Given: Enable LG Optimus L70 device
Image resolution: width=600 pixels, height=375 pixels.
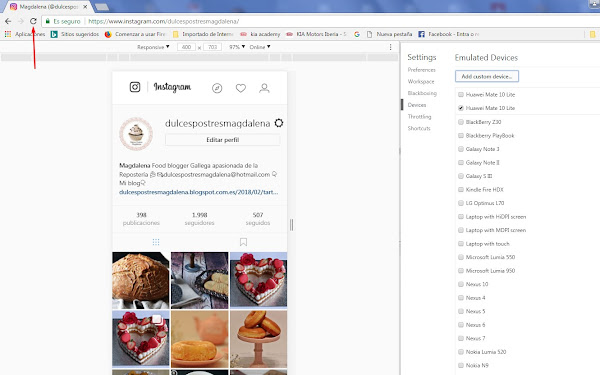Looking at the screenshot, I should click(461, 203).
